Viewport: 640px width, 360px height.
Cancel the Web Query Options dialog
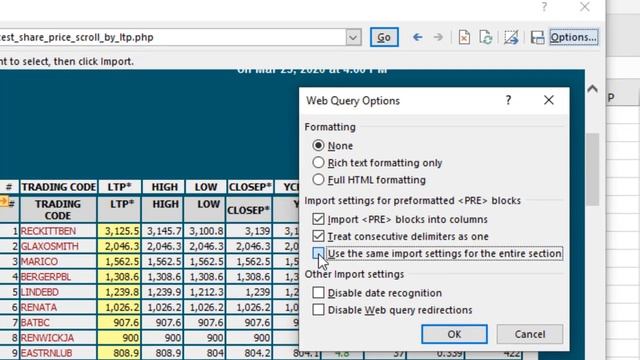(x=530, y=334)
